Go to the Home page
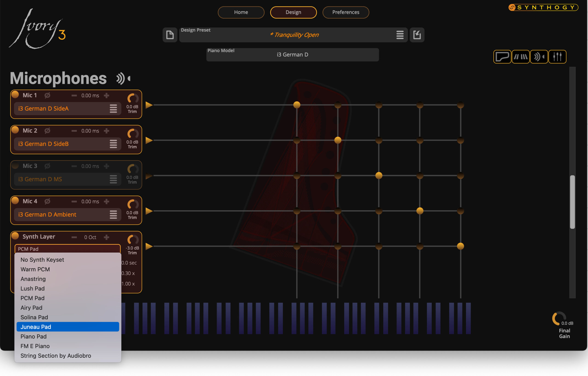 point(241,12)
